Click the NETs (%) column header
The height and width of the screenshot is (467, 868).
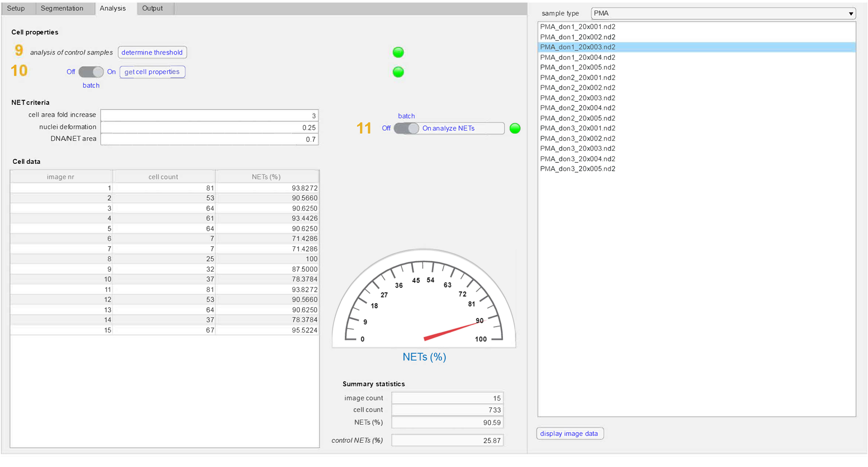(266, 177)
